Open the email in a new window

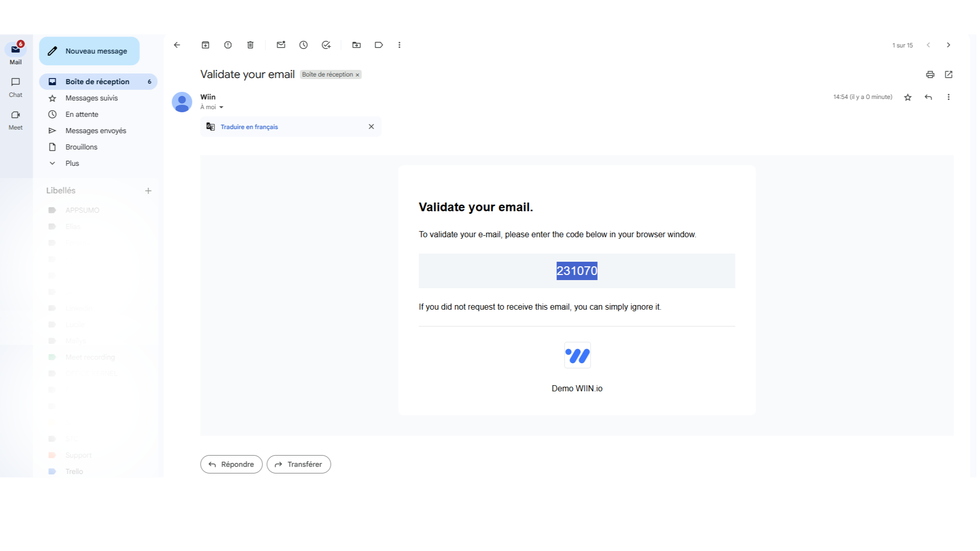tap(948, 74)
